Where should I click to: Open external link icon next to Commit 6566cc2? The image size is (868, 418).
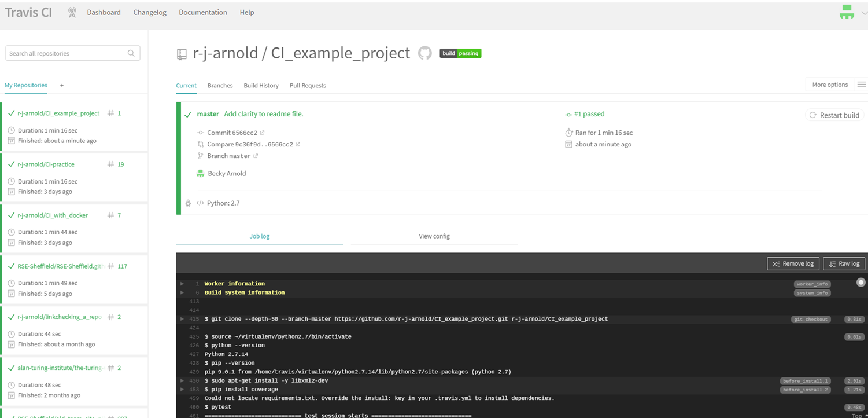[x=262, y=133]
